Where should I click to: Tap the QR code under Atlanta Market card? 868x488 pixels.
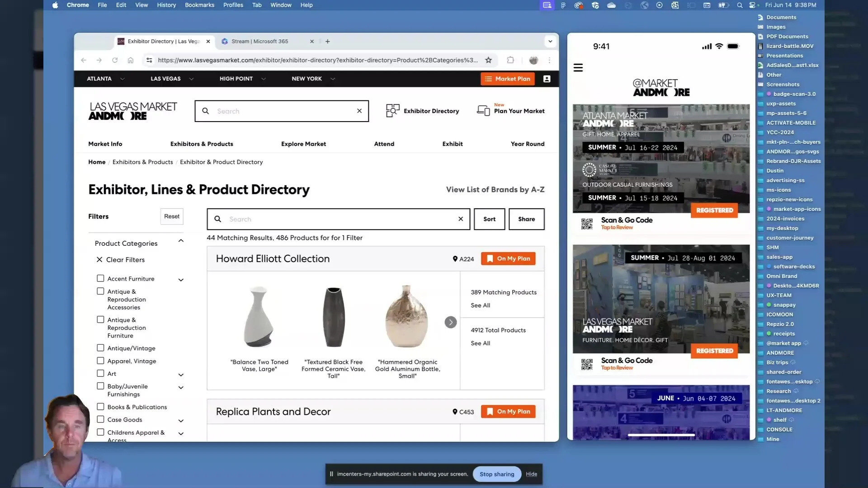(x=587, y=224)
